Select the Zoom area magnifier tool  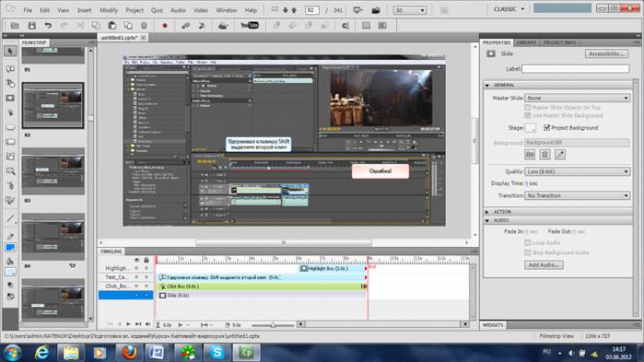(x=10, y=171)
